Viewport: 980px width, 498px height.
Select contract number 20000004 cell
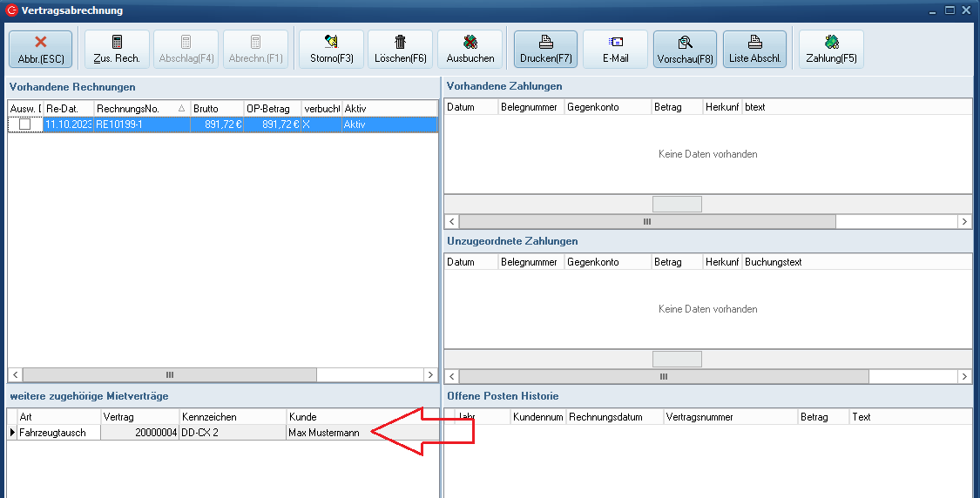coord(139,433)
